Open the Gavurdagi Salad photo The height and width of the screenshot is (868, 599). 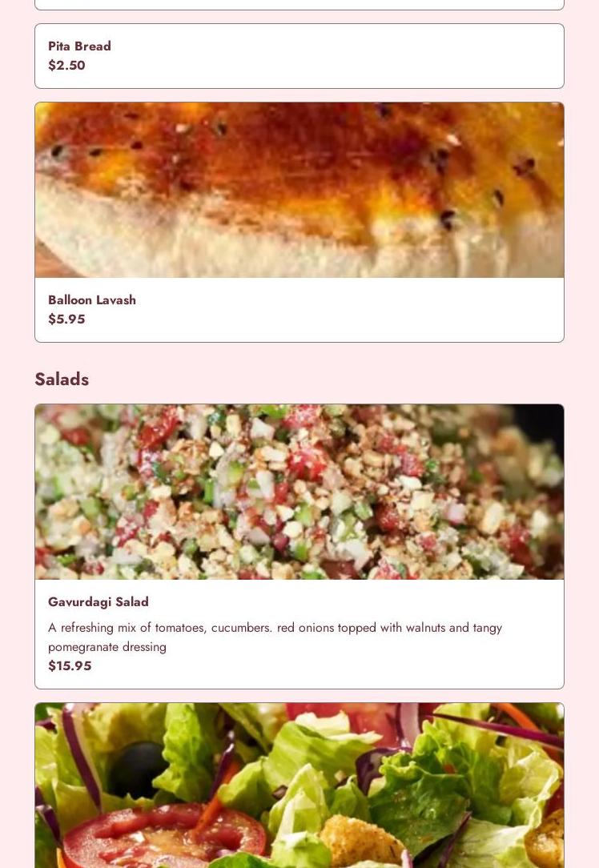299,492
